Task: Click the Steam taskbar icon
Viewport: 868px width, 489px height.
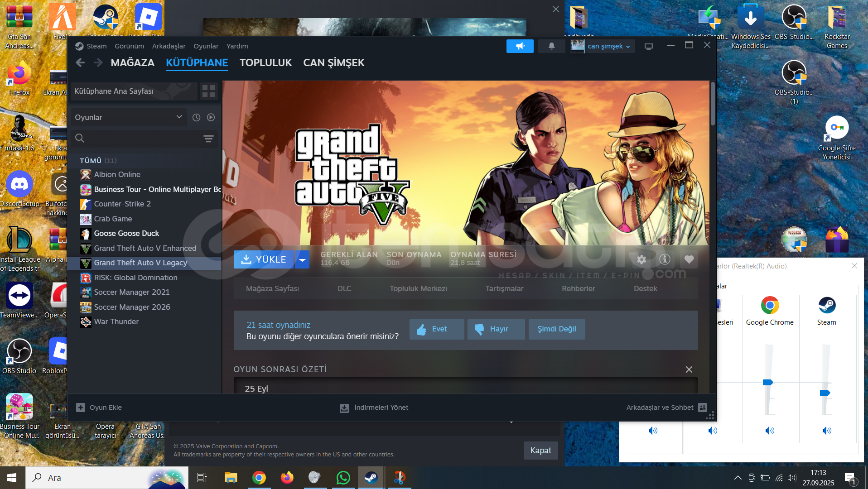Action: pos(371,478)
